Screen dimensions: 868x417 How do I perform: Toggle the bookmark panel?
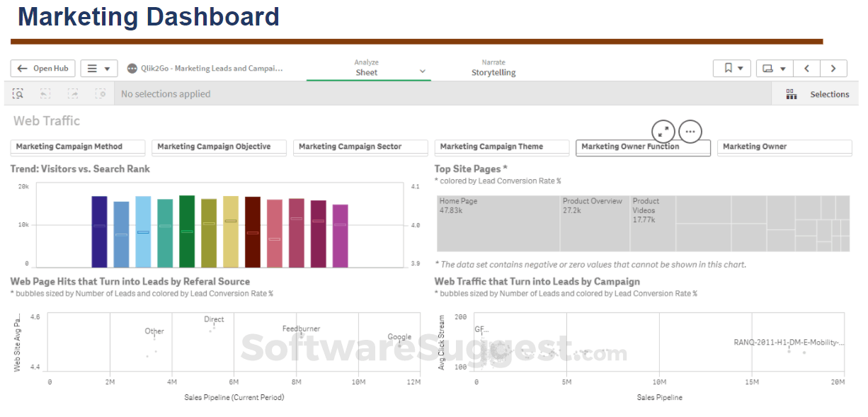(727, 68)
